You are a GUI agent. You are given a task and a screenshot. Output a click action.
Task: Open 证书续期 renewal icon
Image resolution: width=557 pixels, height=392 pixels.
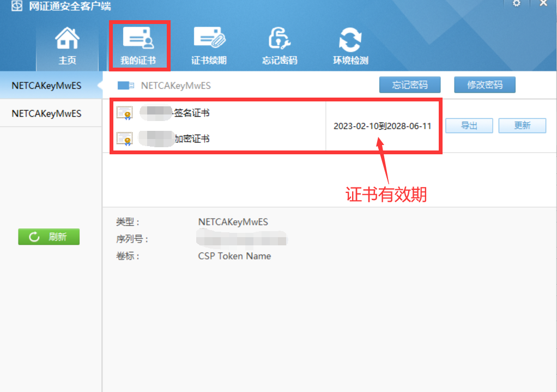click(209, 37)
